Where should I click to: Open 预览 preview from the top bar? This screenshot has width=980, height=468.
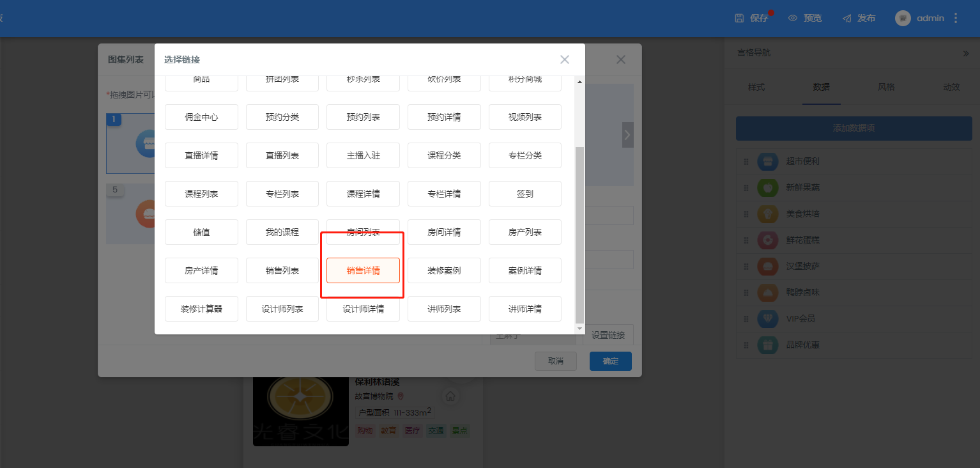tap(805, 18)
